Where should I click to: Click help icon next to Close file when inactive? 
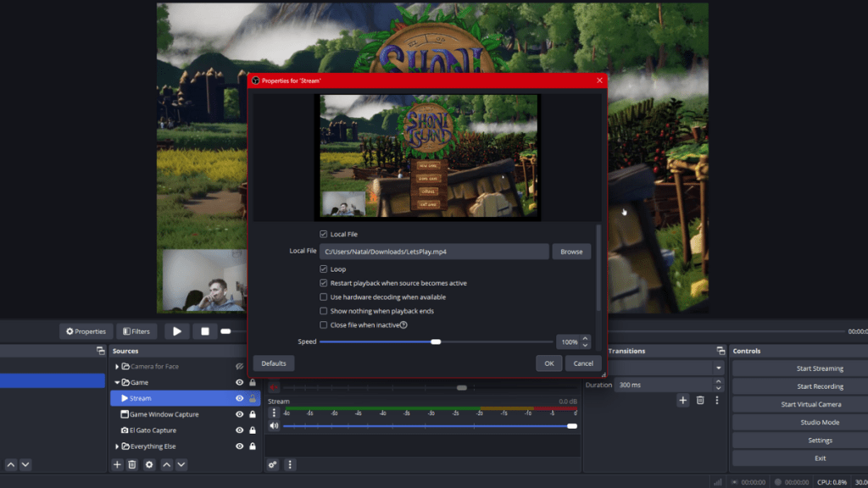tap(403, 325)
